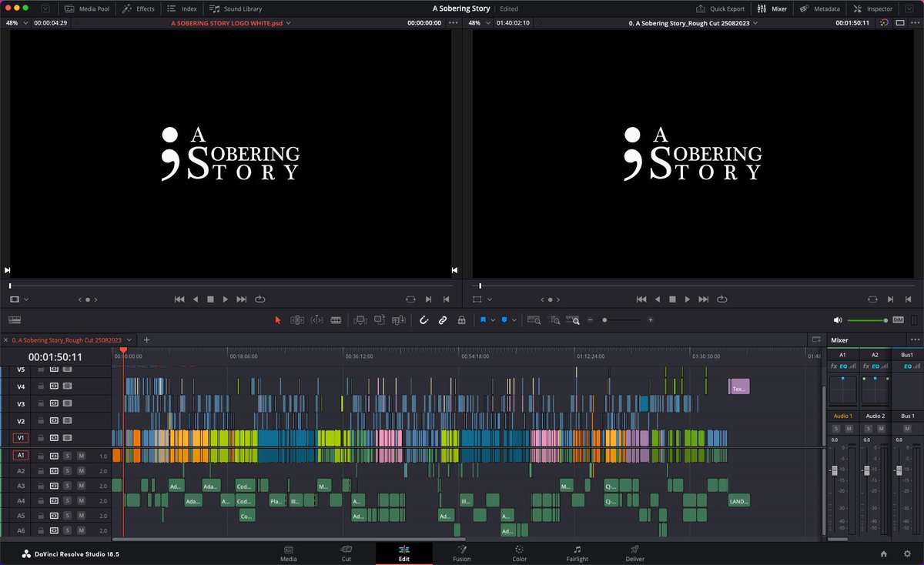
Task: Adjust the green monitor volume slider
Action: [867, 320]
